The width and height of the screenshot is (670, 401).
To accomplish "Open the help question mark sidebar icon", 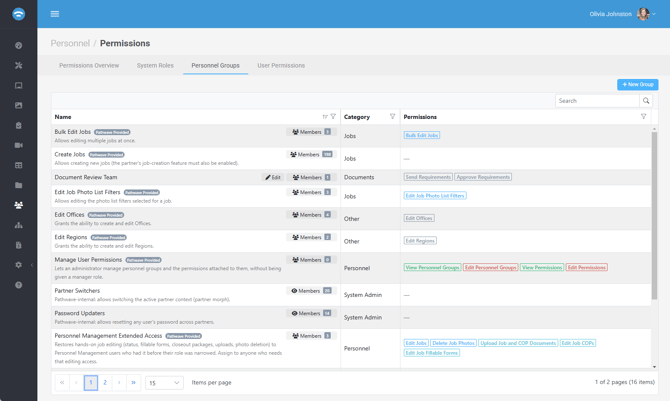I will click(18, 285).
